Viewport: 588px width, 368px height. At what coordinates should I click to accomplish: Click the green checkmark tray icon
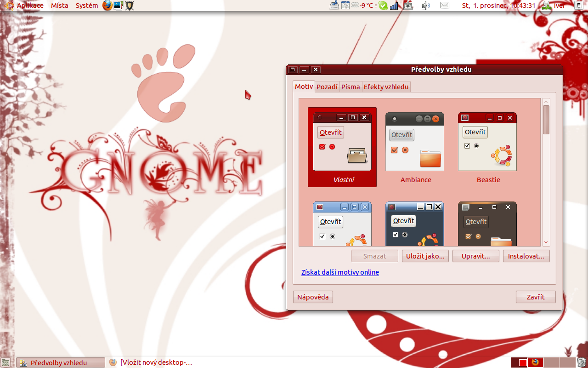click(383, 6)
